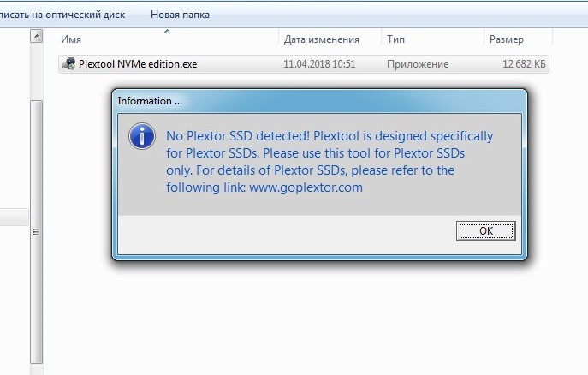Click the pane splitter grip handle
Screen dimensions: 588x375
36,232
